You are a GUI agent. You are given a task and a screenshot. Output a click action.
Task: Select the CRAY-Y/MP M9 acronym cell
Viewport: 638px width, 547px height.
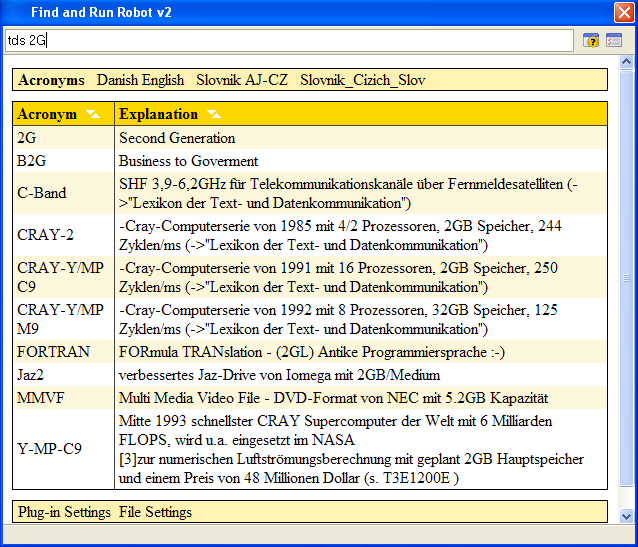[63, 319]
